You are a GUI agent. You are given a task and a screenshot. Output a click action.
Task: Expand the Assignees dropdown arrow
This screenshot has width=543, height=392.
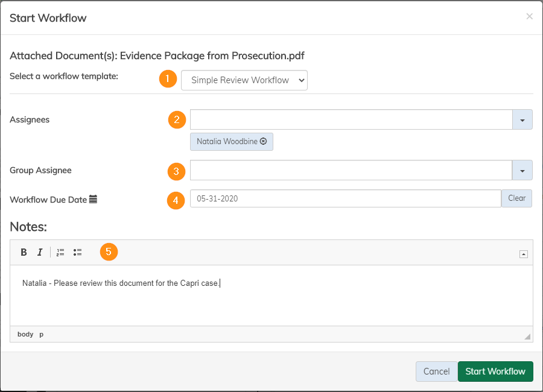522,120
